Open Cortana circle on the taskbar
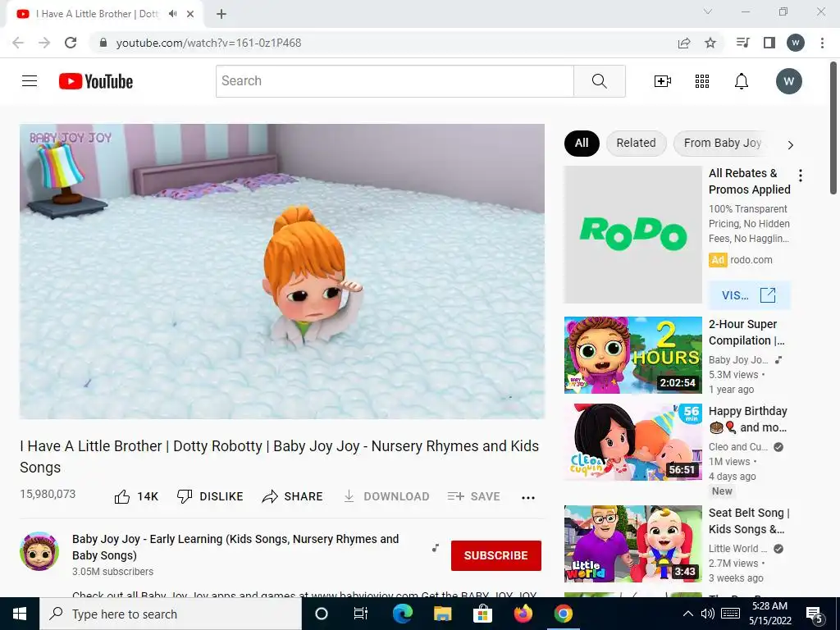The width and height of the screenshot is (840, 630). (x=322, y=614)
